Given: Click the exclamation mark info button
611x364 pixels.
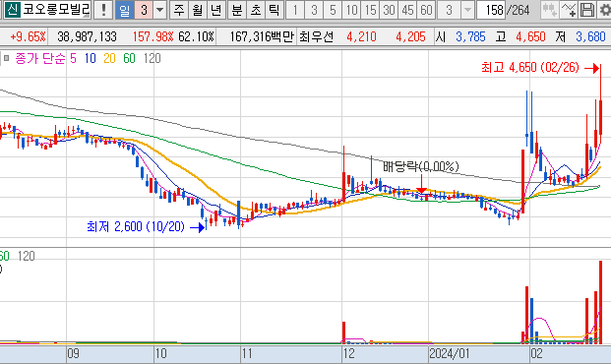Looking at the screenshot, I should [103, 10].
